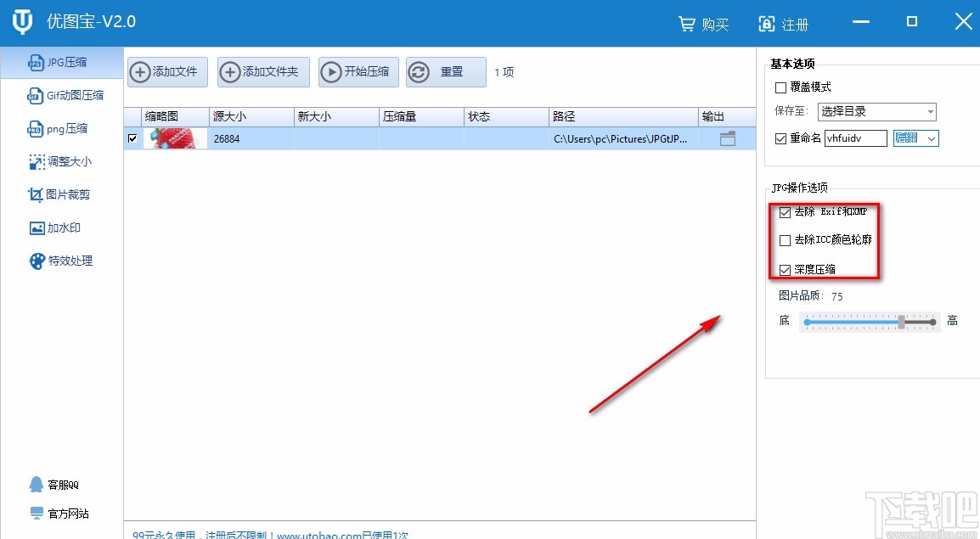
Task: Uncheck the 去除 Exif和XMP option
Action: [x=785, y=212]
